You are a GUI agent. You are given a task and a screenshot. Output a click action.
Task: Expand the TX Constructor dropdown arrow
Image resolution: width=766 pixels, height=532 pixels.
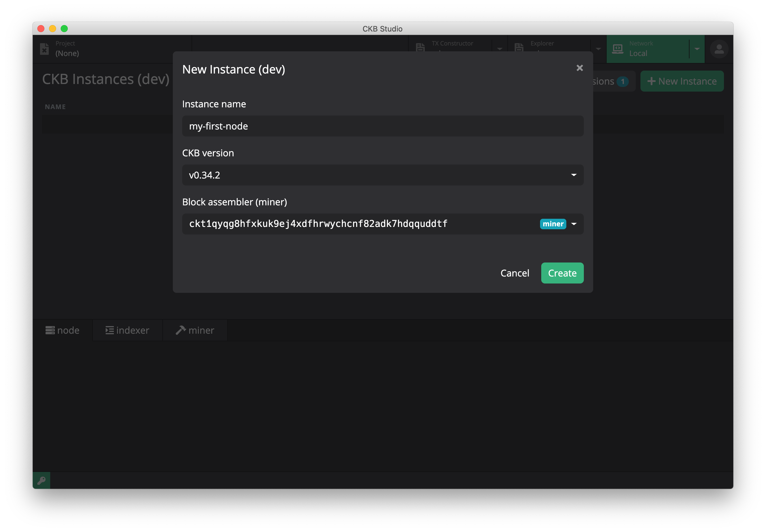pos(499,49)
